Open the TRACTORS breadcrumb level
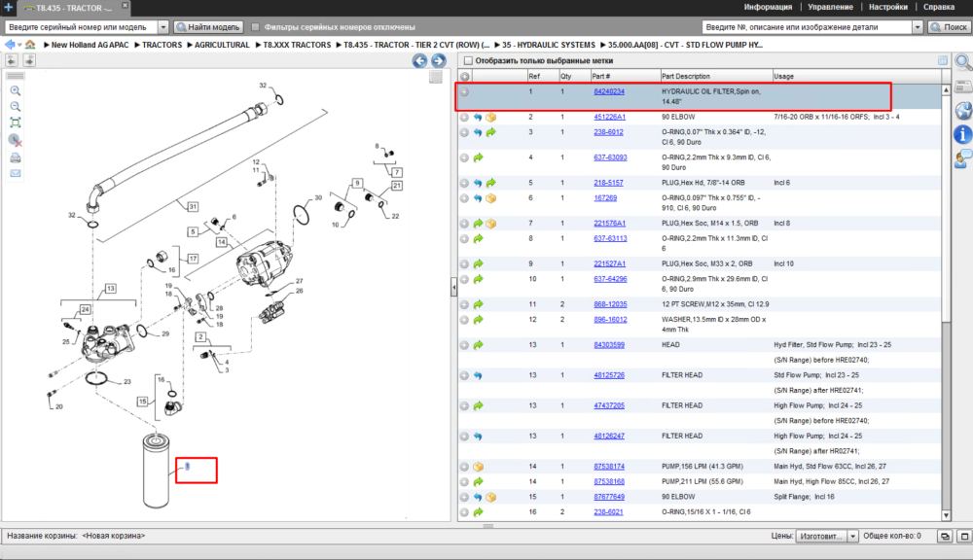The width and height of the screenshot is (973, 560). (162, 45)
